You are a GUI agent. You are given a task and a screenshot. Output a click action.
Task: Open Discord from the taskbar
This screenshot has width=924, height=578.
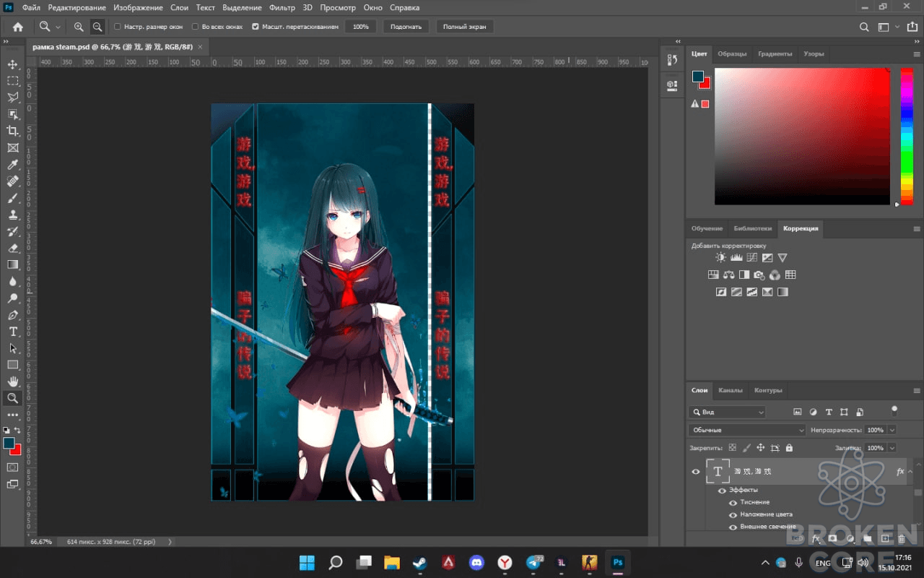(476, 562)
